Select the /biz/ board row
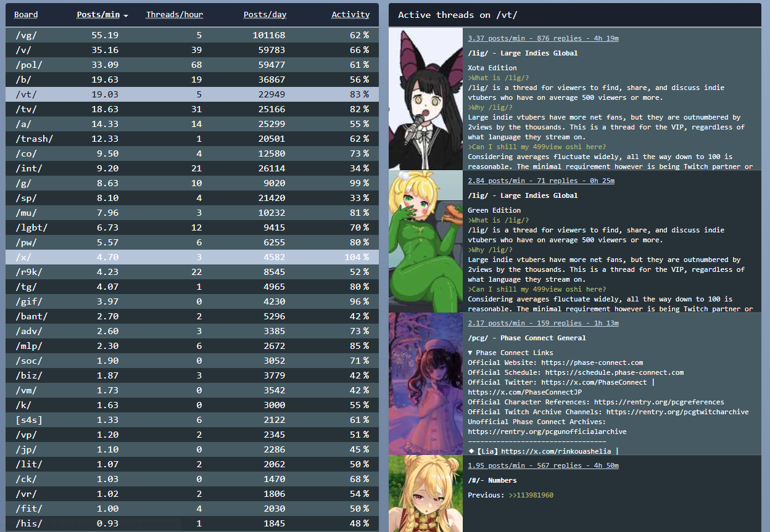The width and height of the screenshot is (770, 532). click(x=192, y=375)
